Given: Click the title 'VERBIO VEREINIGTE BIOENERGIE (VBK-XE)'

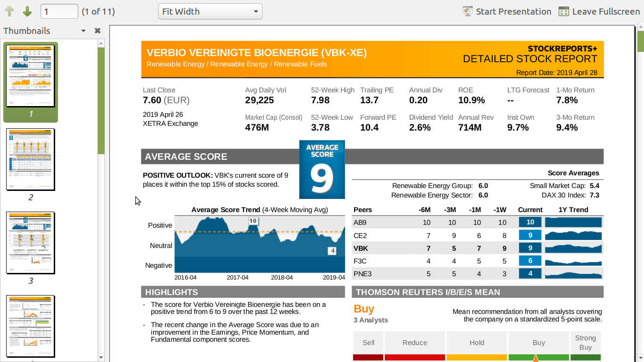Looking at the screenshot, I should [x=256, y=53].
